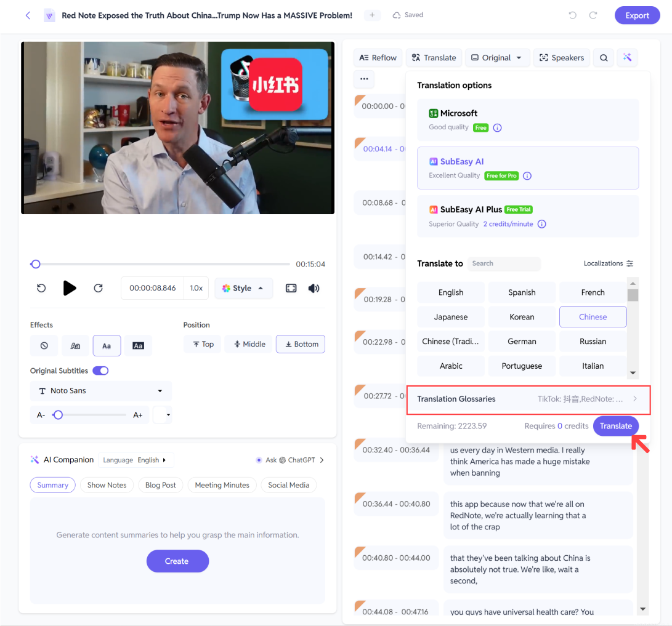Click rewind counter-clockwise arrow icon
The width and height of the screenshot is (672, 626).
click(x=41, y=288)
